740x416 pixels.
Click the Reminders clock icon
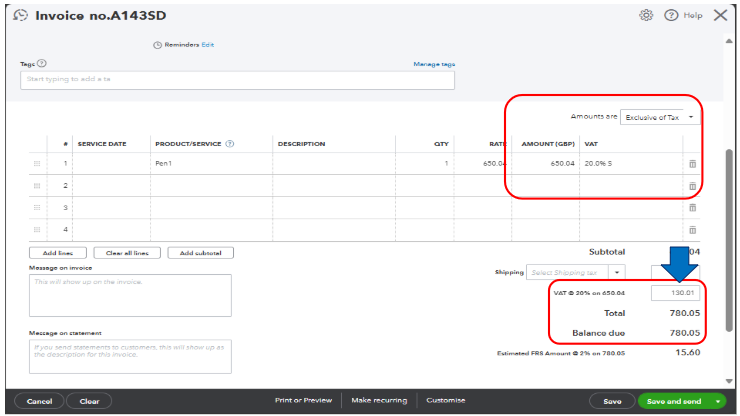point(157,45)
